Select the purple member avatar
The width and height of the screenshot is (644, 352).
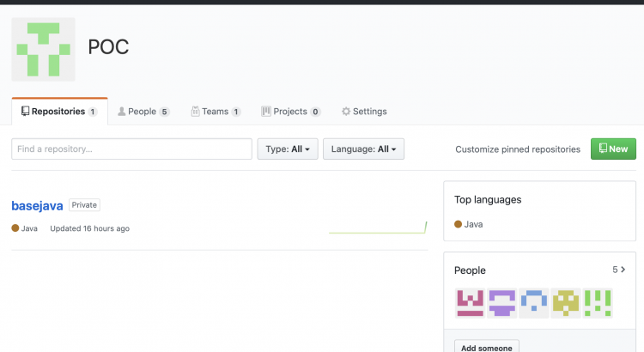pyautogui.click(x=501, y=303)
